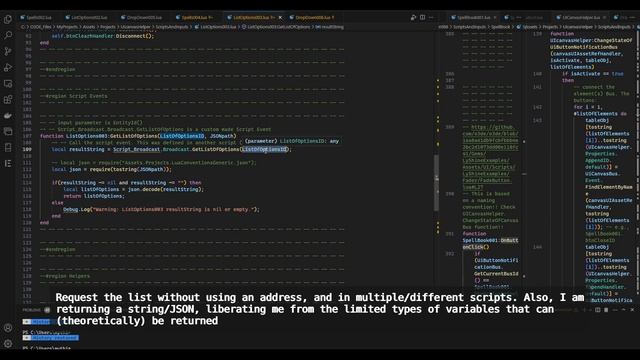
Task: Open the Search view in activity bar
Action: pos(8,35)
